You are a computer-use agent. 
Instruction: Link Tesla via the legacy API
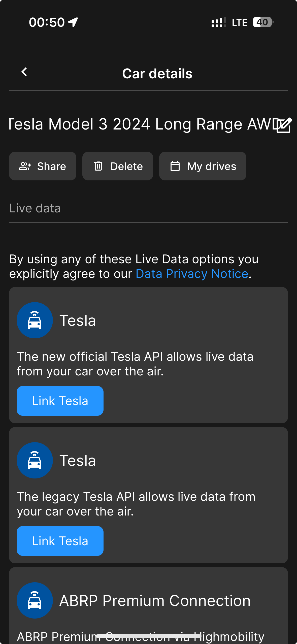pyautogui.click(x=60, y=541)
